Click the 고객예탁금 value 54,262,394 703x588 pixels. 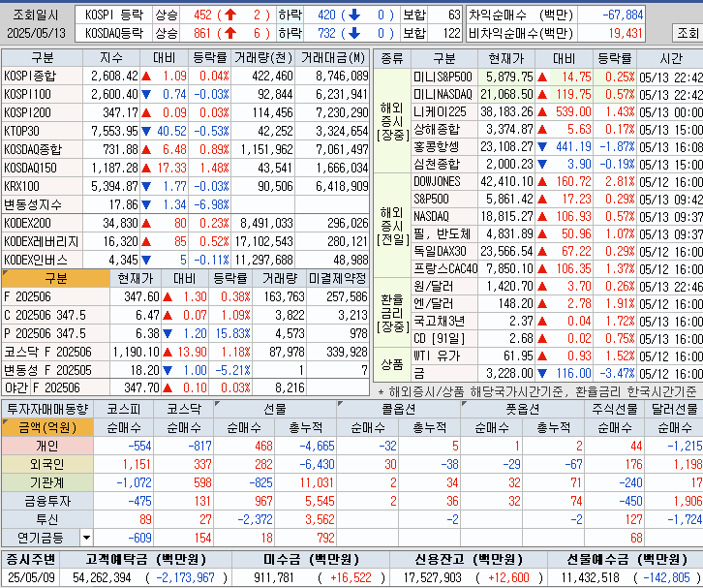click(102, 577)
